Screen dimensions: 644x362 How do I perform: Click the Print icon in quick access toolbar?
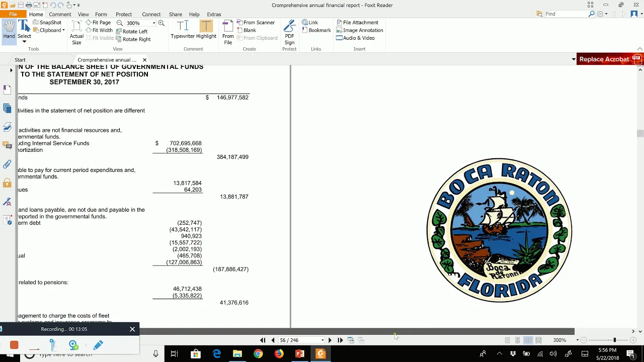(x=29, y=5)
